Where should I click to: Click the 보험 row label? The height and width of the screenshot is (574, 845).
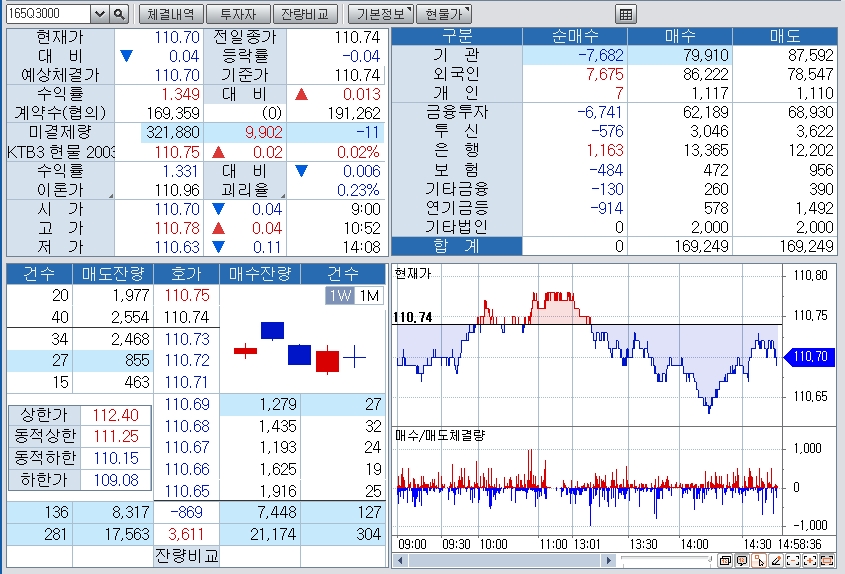(x=456, y=170)
